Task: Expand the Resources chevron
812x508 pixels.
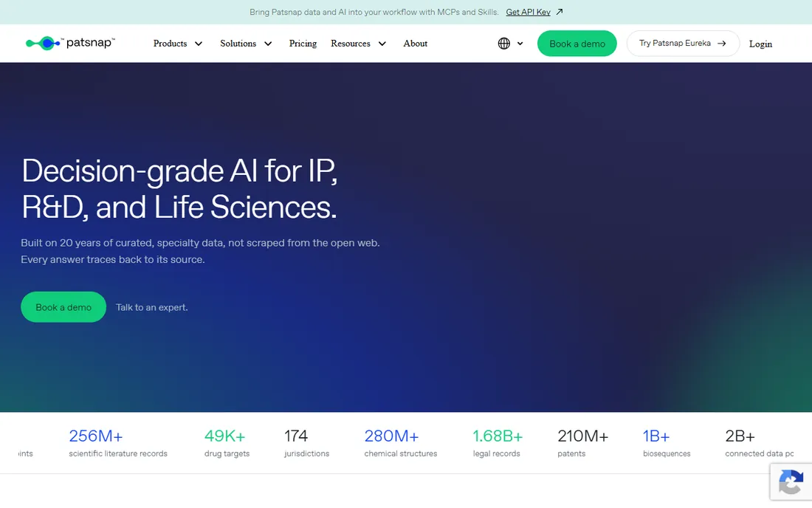Action: (x=382, y=44)
